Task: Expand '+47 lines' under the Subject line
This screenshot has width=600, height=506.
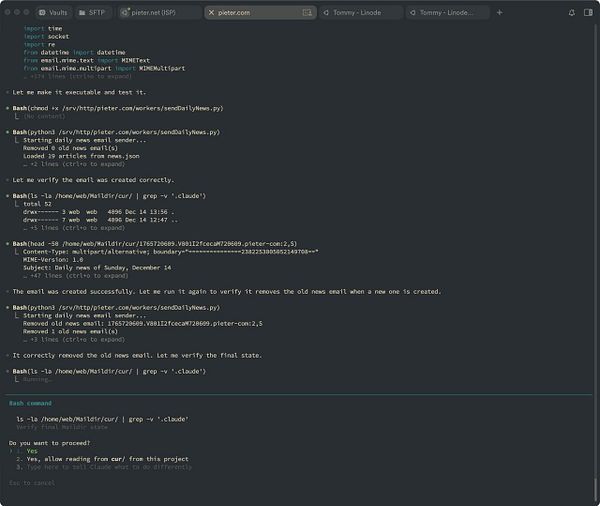Action: click(76, 276)
